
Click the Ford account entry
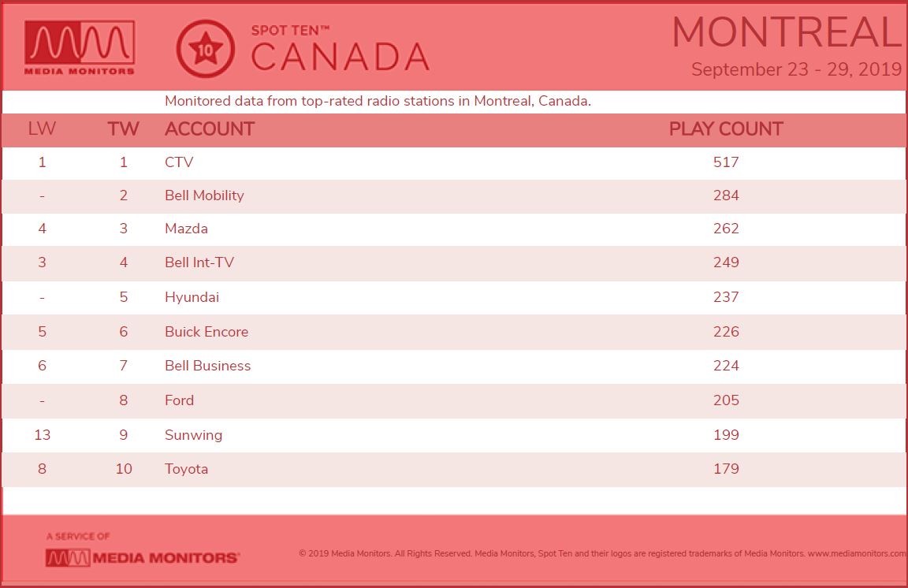coord(179,400)
